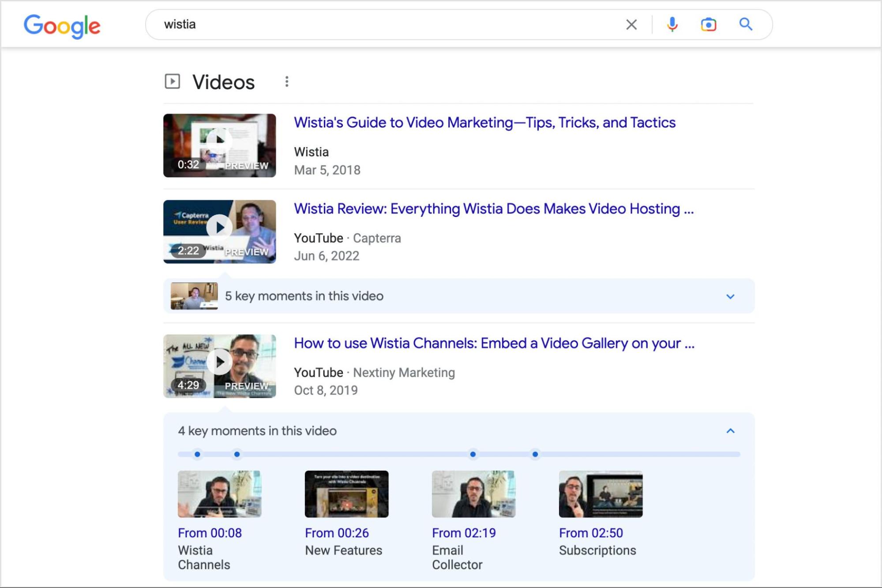
Task: Clear the search box with the X icon
Action: (631, 25)
